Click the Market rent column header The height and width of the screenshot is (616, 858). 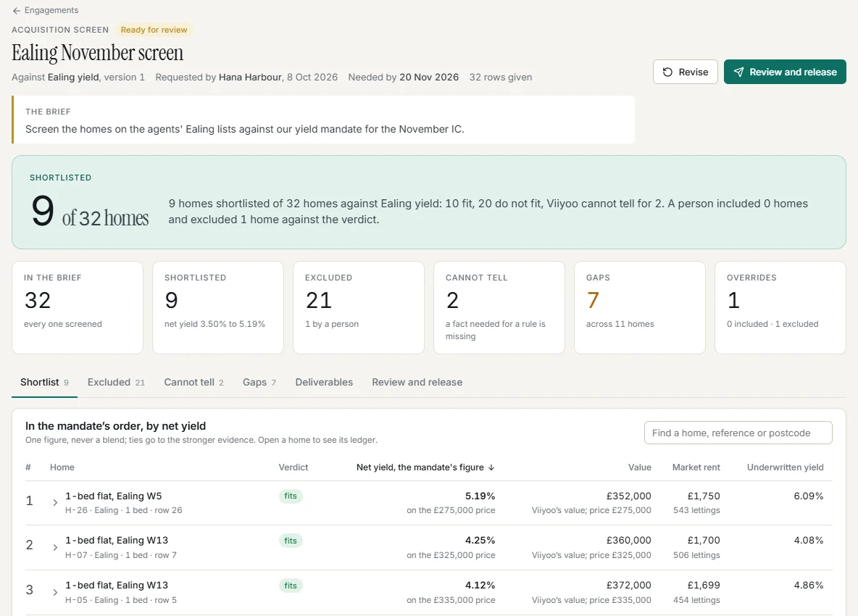pos(696,467)
